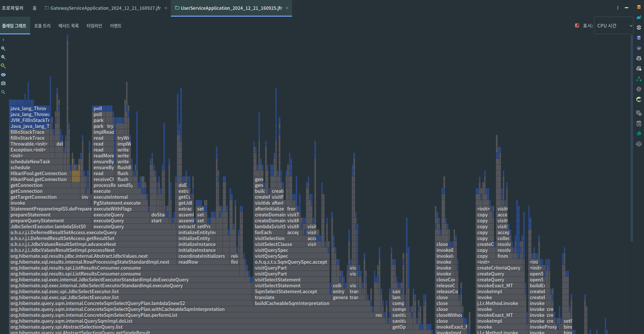Viewport: 644px width, 334px height.
Task: Open flame graph search magnifier
Action: pos(3,92)
